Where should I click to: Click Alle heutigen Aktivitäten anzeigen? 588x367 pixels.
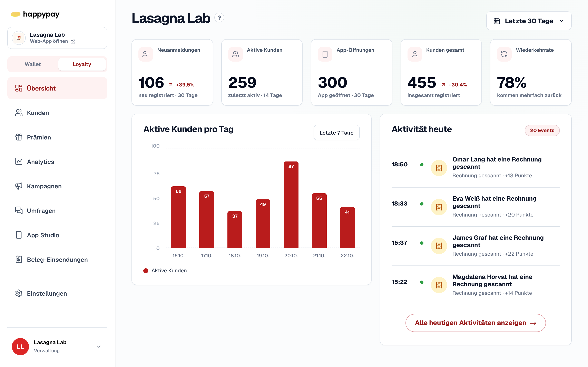[x=476, y=323]
